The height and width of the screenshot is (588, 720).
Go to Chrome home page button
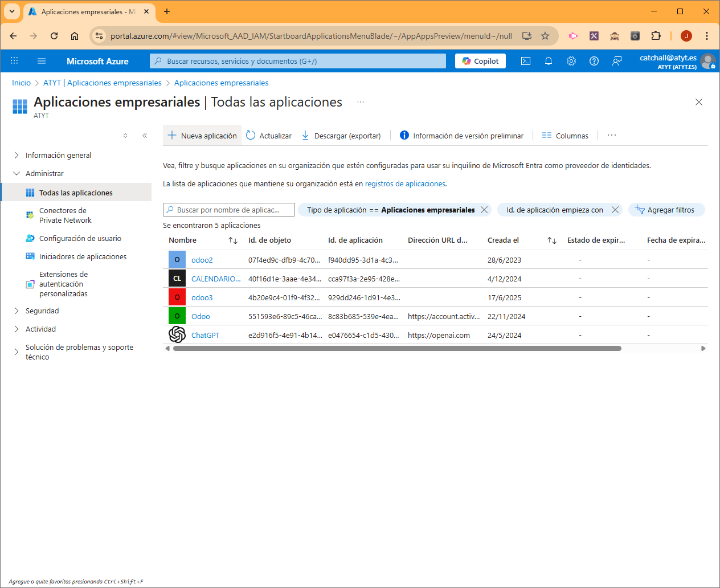75,36
